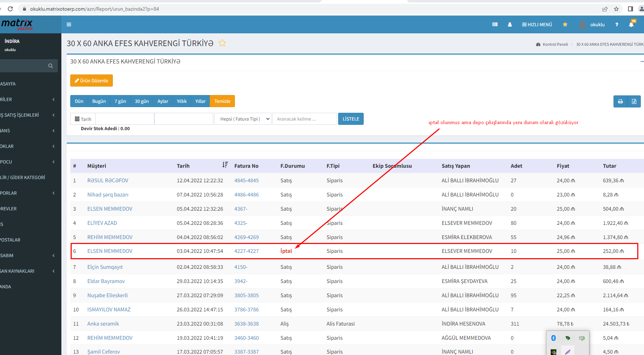The image size is (644, 355).
Task: Bookmark this page with the browser star
Action: (616, 9)
